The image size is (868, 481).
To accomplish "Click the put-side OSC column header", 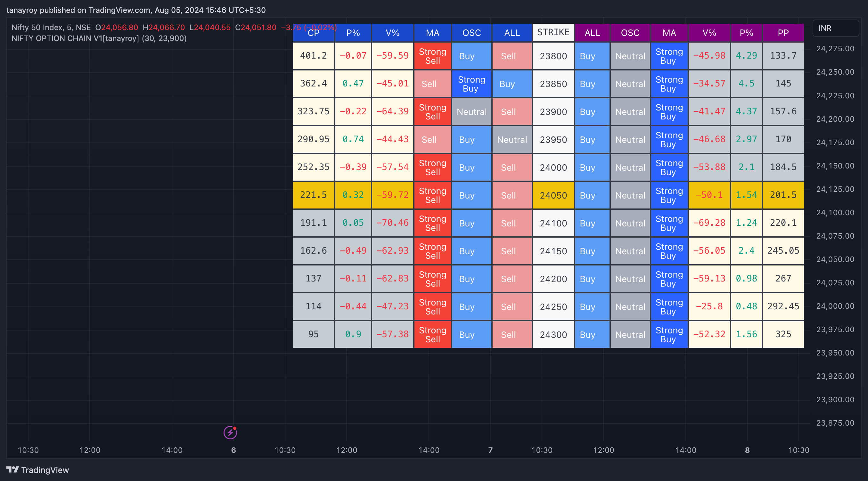I will pos(630,33).
